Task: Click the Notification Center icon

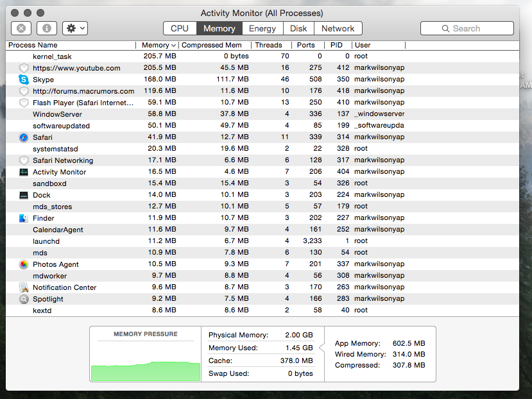Action: [x=23, y=287]
